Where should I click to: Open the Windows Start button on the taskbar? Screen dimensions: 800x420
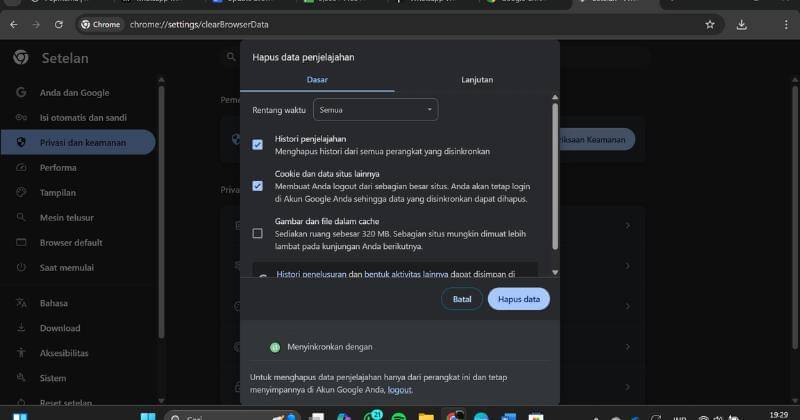click(x=148, y=415)
